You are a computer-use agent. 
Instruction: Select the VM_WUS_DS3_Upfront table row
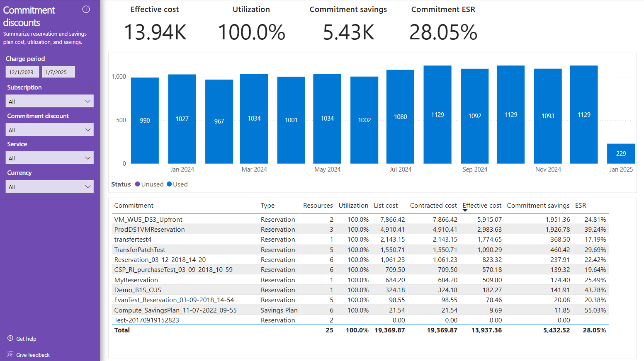[x=148, y=219]
